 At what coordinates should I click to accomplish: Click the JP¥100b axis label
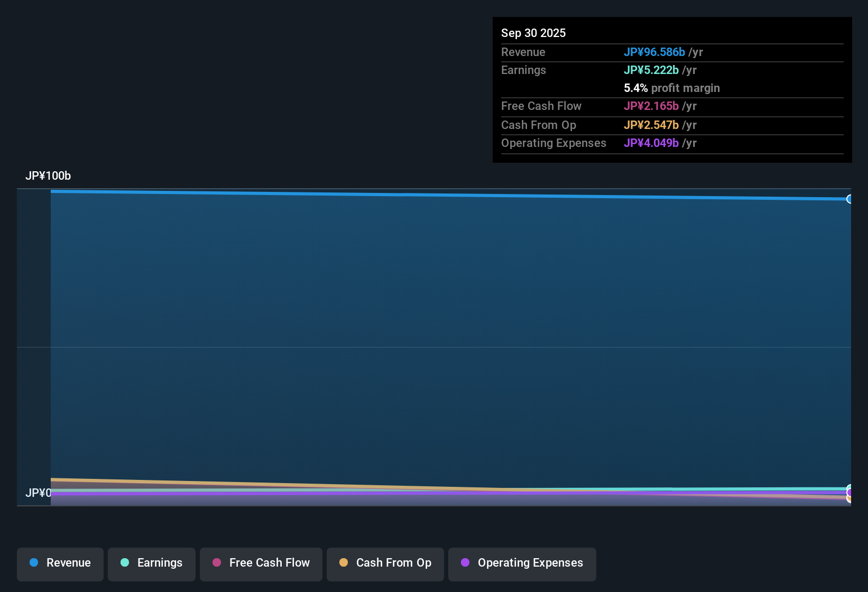coord(48,176)
